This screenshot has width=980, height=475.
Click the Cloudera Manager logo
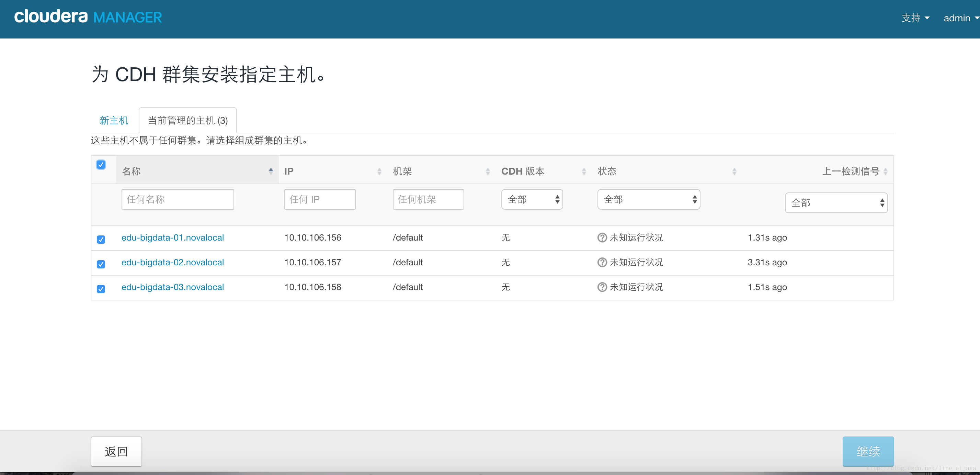[88, 17]
